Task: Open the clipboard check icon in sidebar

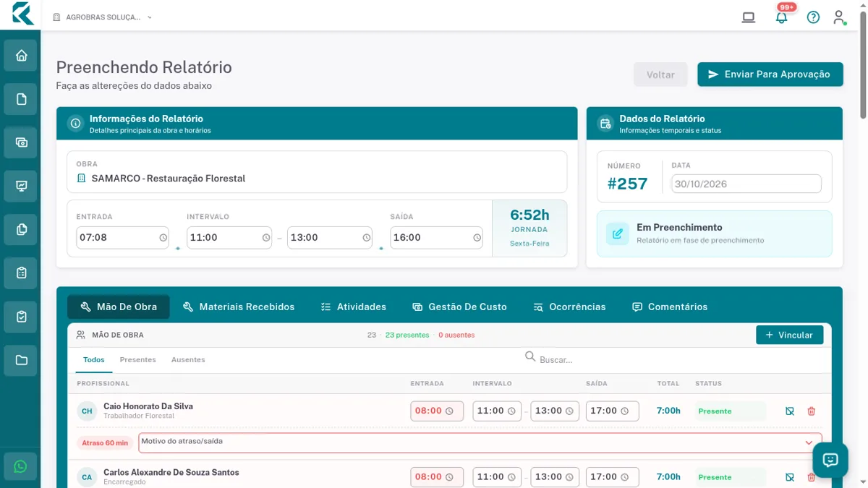Action: (x=21, y=317)
